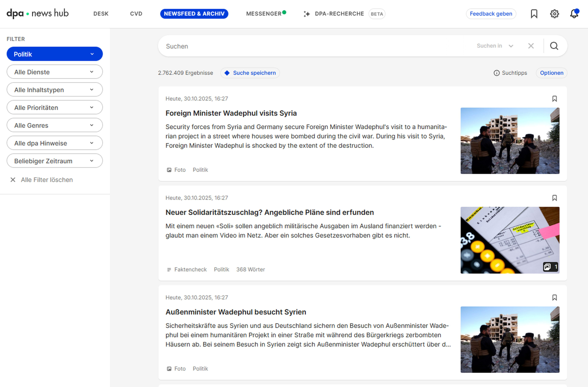Open notifications bell icon
This screenshot has width=588, height=387.
(574, 14)
